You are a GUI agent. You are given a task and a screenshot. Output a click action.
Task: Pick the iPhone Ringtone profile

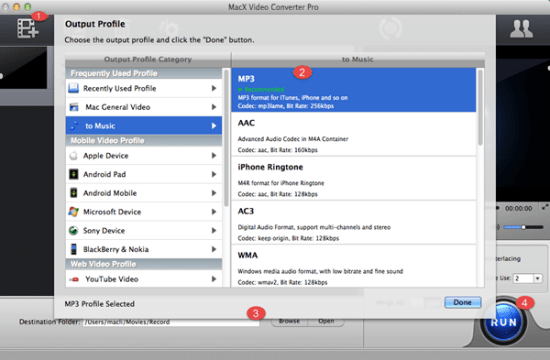354,179
